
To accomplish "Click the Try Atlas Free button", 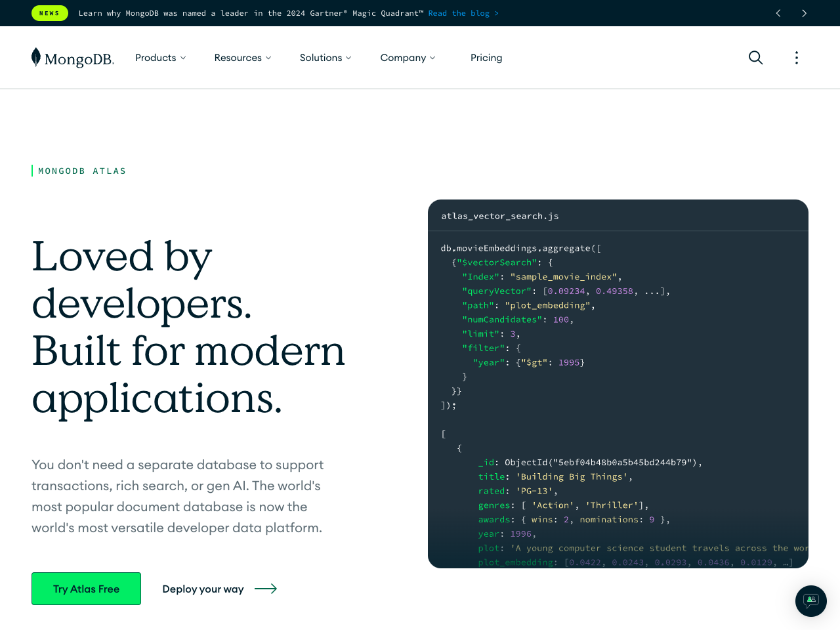I will coord(86,589).
